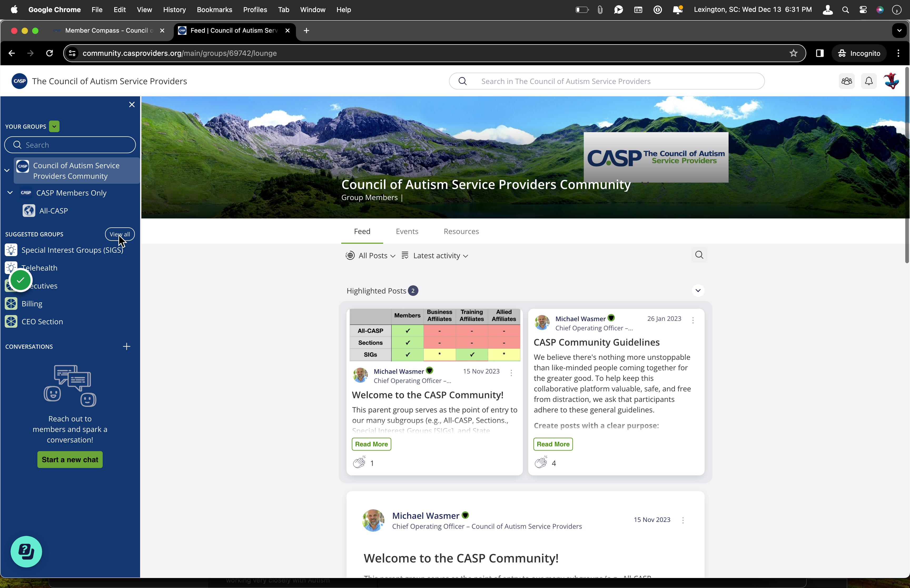Open the Latest activity sort dropdown
This screenshot has width=910, height=588.
click(435, 255)
